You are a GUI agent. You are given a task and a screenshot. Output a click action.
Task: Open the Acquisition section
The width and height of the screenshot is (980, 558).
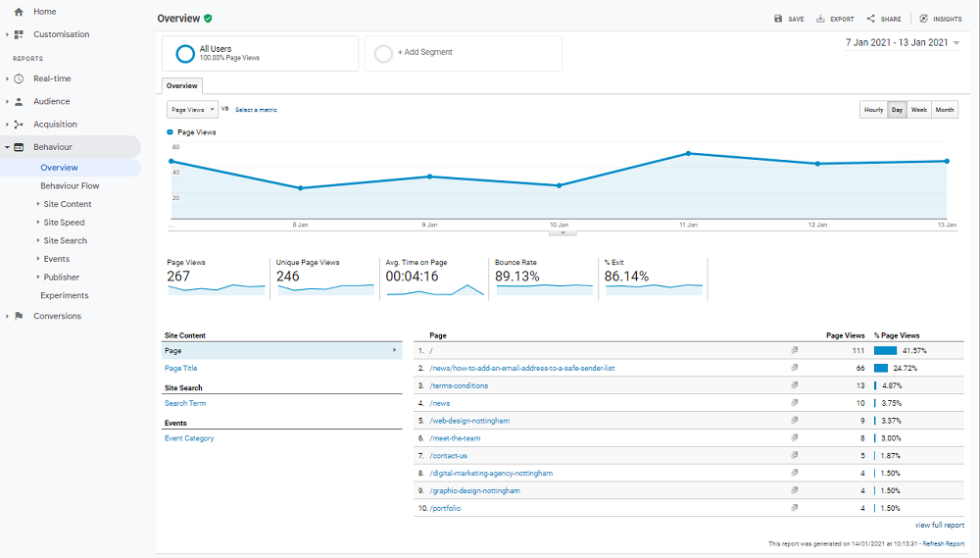click(56, 125)
